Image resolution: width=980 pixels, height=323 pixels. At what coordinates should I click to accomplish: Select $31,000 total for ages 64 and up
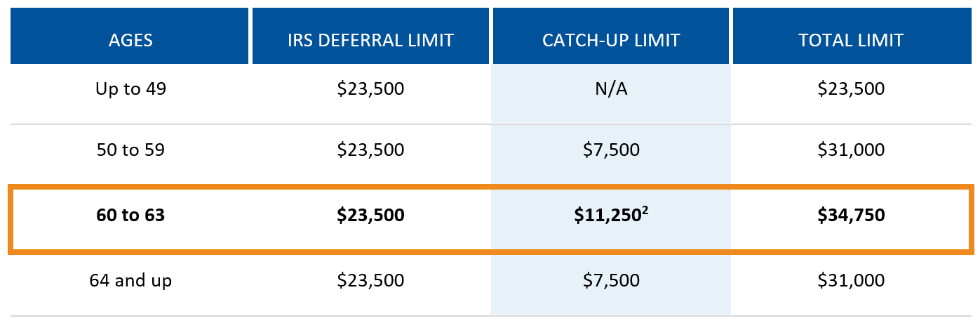tap(851, 280)
